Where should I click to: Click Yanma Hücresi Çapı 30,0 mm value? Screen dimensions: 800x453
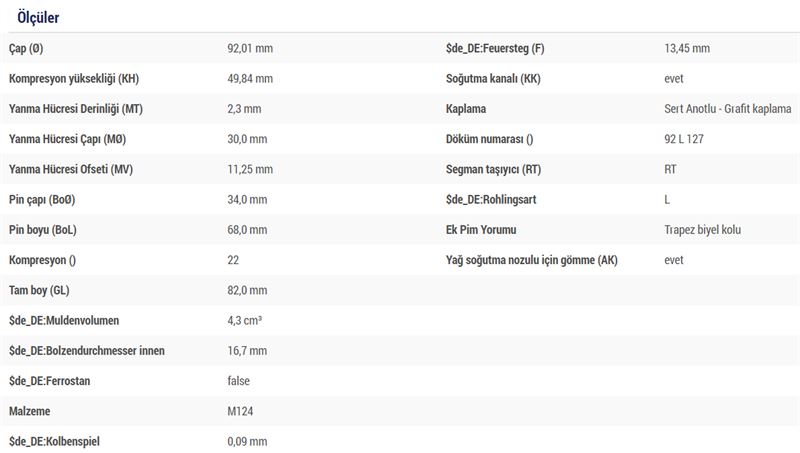pos(247,139)
